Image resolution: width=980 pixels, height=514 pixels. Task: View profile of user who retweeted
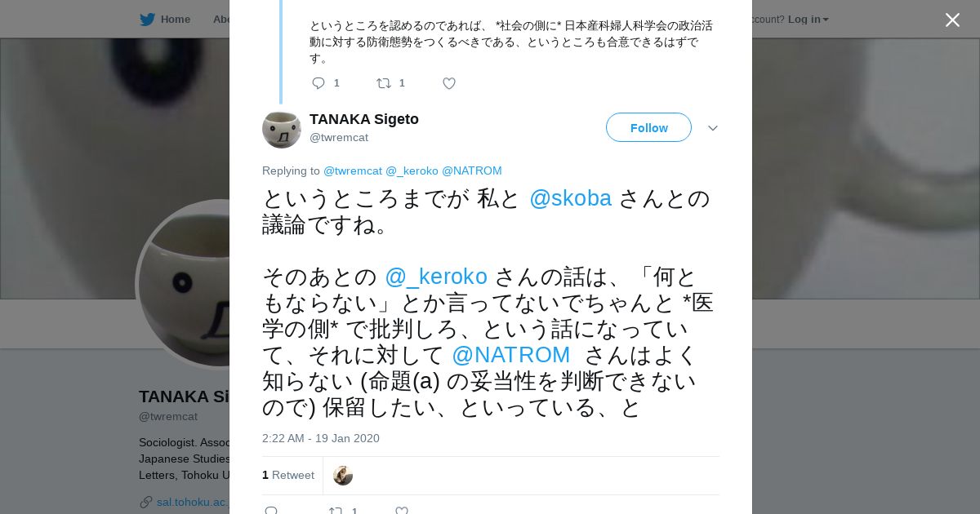(343, 476)
